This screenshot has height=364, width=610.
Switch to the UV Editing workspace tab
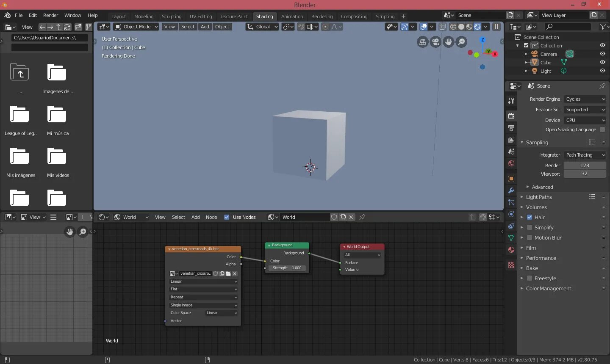(201, 17)
